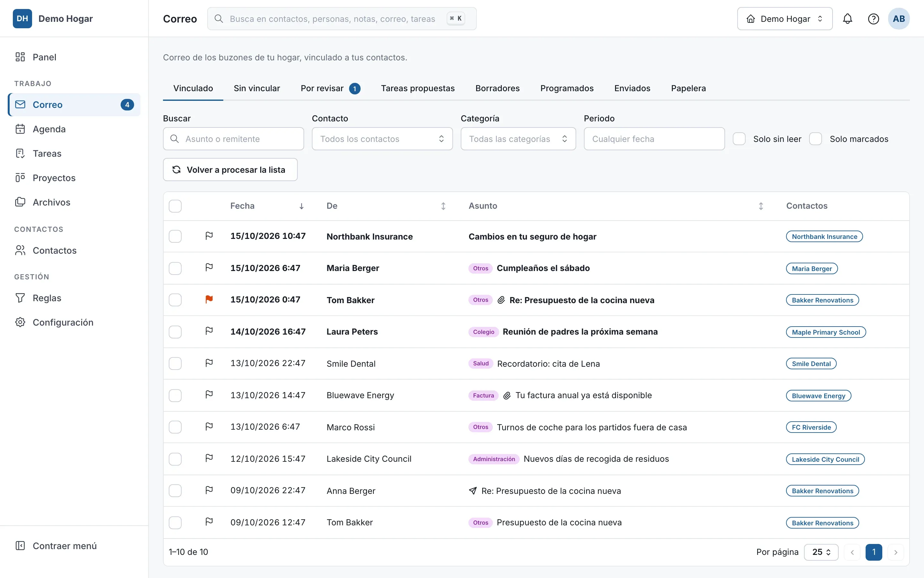
Task: Check the Tom Bakker 09/10 email row
Action: [175, 522]
